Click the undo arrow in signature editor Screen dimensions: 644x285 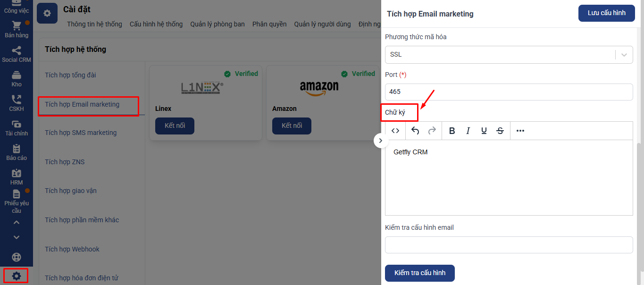tap(415, 131)
